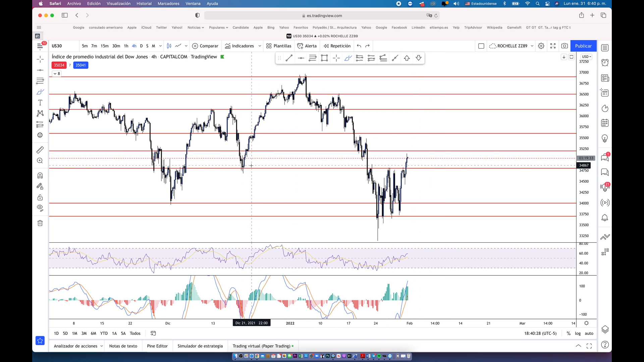This screenshot has width=644, height=362.
Task: Open the Trading virtual (Paper Trading) tab
Action: 263,346
